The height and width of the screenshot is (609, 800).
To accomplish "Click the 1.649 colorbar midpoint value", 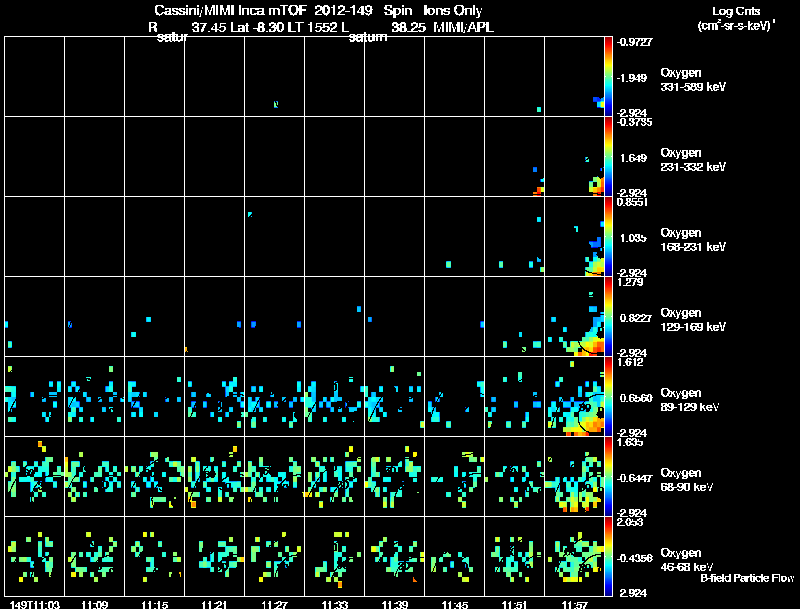I will pos(633,158).
